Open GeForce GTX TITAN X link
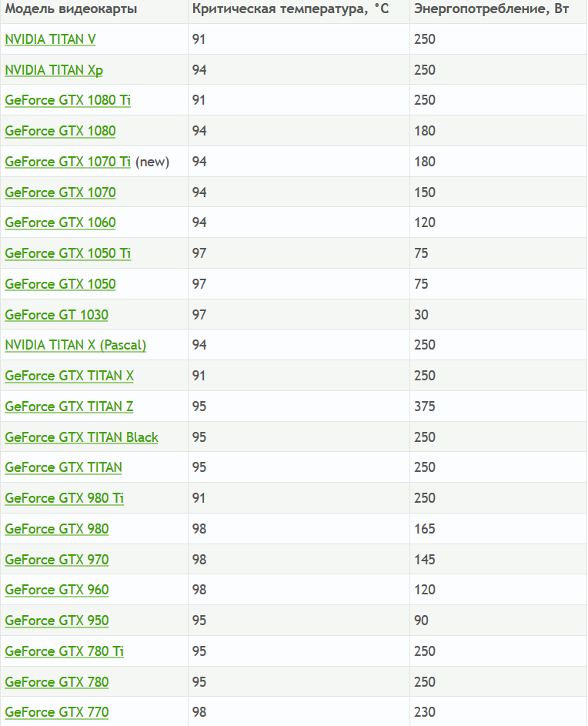The height and width of the screenshot is (726, 588). (x=69, y=376)
